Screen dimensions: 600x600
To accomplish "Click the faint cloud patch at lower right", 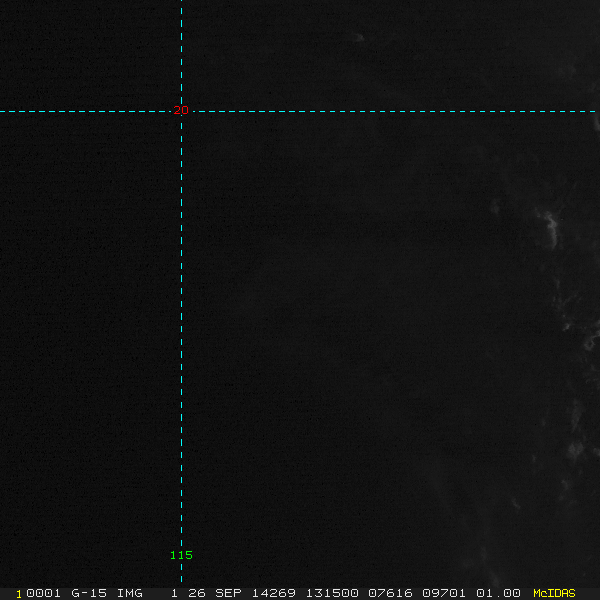I will [573, 450].
